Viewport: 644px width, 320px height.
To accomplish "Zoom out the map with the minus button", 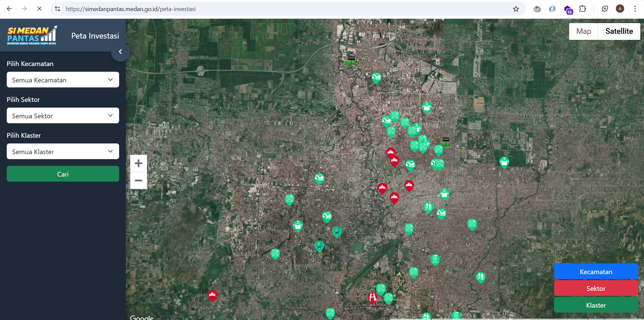I will [139, 181].
